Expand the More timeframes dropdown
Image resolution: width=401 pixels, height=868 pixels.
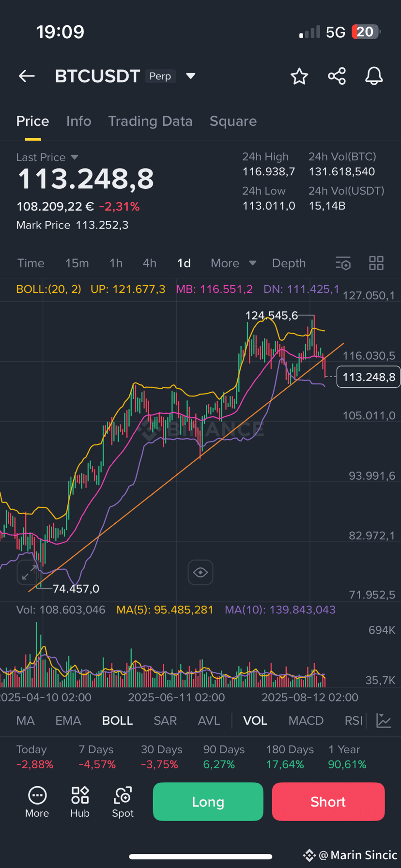[x=233, y=263]
